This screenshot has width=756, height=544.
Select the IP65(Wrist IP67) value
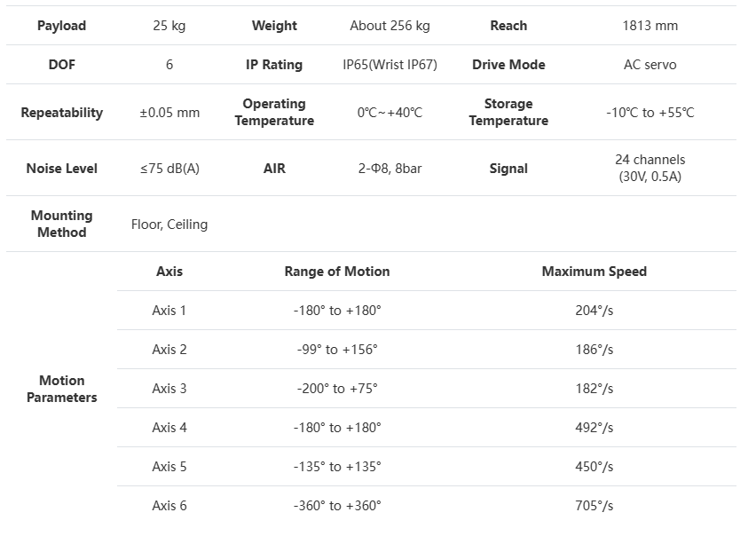390,65
